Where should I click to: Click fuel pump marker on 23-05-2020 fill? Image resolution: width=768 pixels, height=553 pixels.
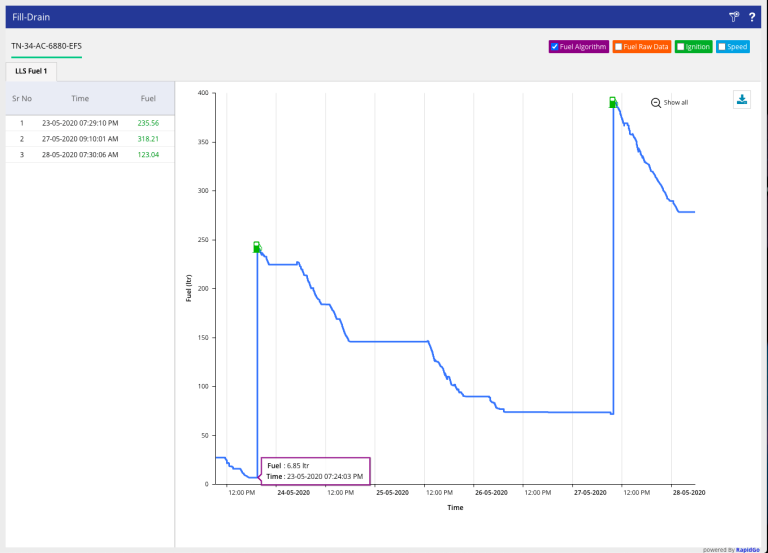click(257, 246)
